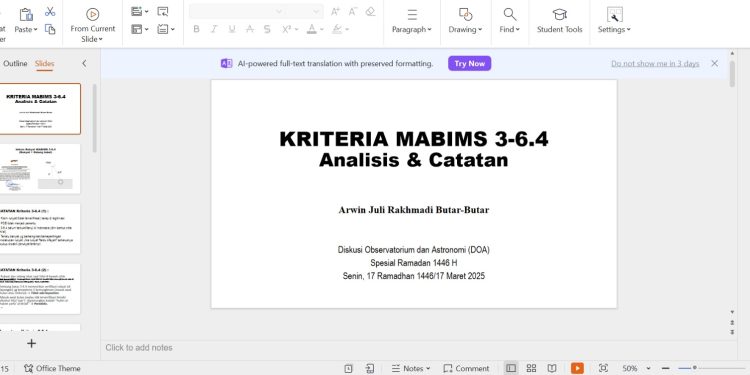The width and height of the screenshot is (750, 375).
Task: Switch to Normal view icon
Action: point(511,368)
